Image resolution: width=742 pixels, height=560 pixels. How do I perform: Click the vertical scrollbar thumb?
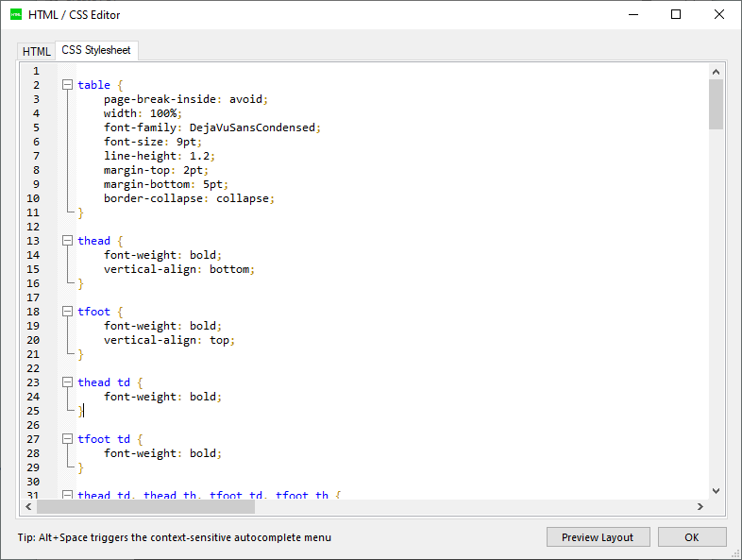[x=716, y=104]
